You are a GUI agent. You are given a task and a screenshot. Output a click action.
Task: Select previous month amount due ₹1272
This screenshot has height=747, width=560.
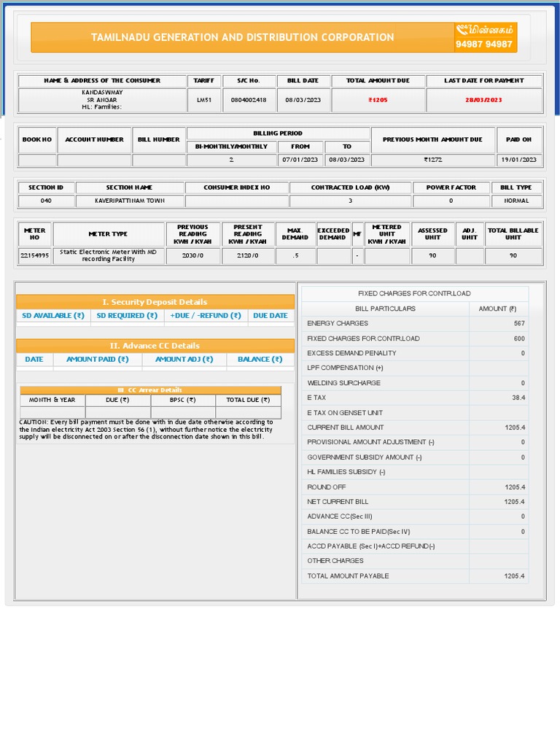433,160
